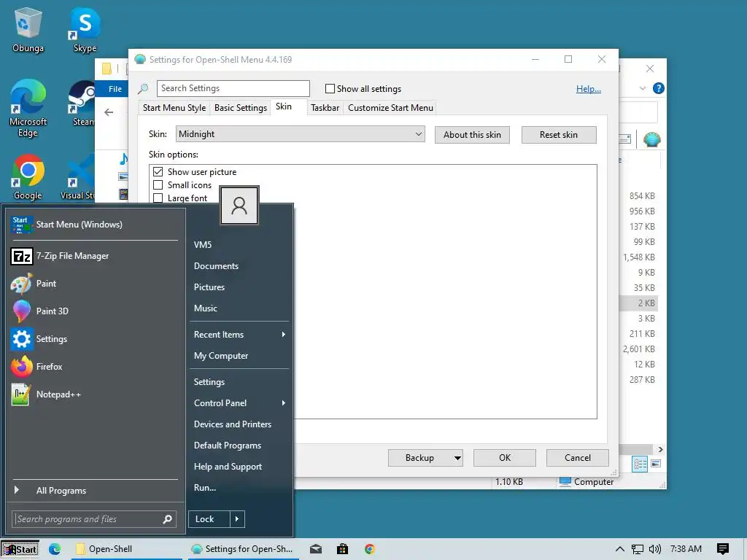Click the network icon in system tray
Screen dimensions: 747x560
(x=638, y=549)
